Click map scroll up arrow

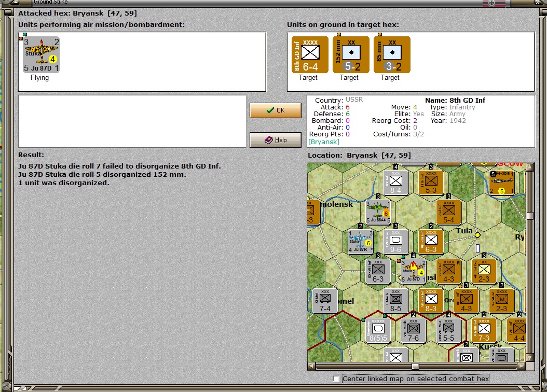[x=530, y=167]
